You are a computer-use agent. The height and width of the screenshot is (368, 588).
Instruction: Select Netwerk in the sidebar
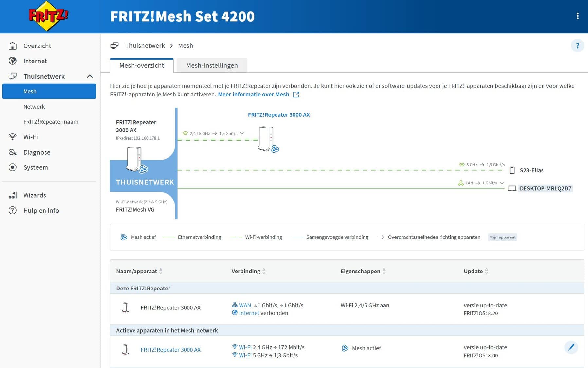[x=34, y=107]
